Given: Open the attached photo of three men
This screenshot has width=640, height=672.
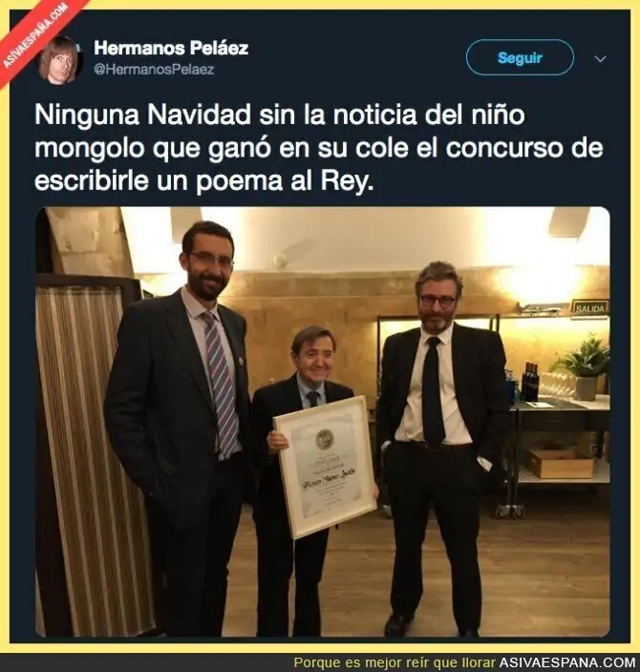Looking at the screenshot, I should [x=322, y=422].
